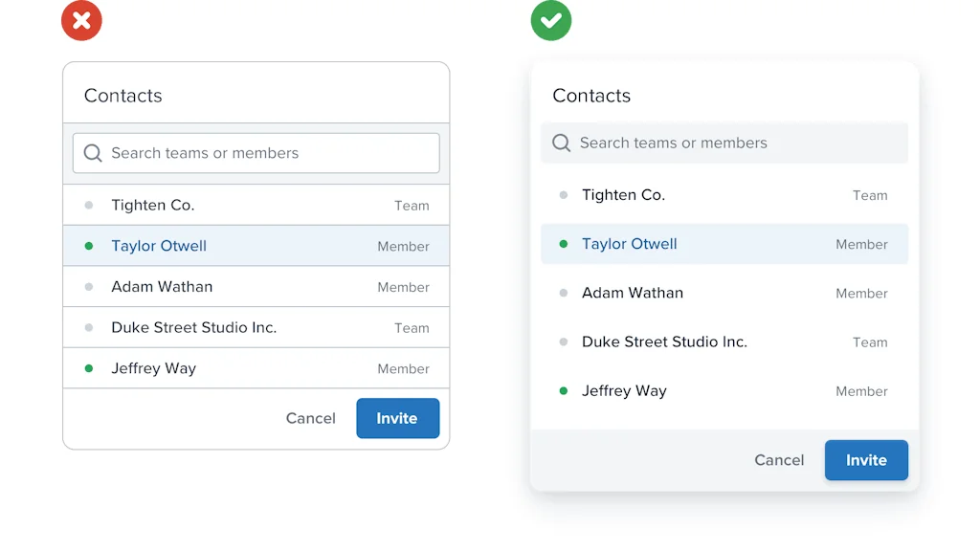Open the Tighten Co. team entry
Screen dimensions: 980x551
[153, 204]
